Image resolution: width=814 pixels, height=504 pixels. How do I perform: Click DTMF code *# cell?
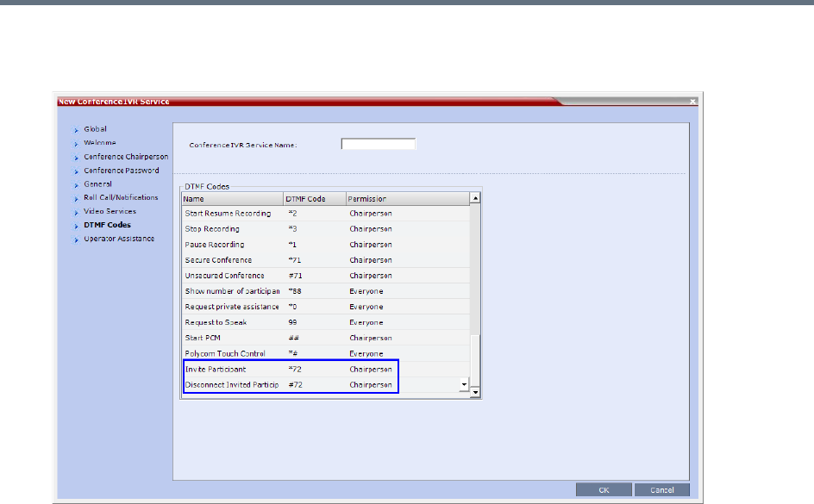(x=293, y=353)
